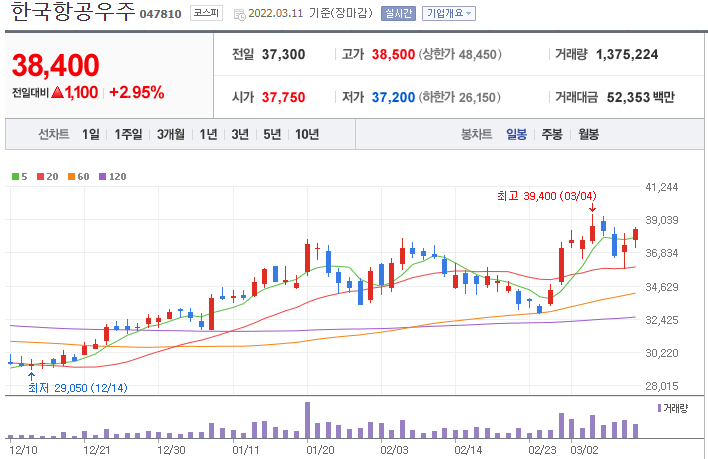708x459 pixels.
Task: Show the 3년 line chart
Action: (240, 134)
